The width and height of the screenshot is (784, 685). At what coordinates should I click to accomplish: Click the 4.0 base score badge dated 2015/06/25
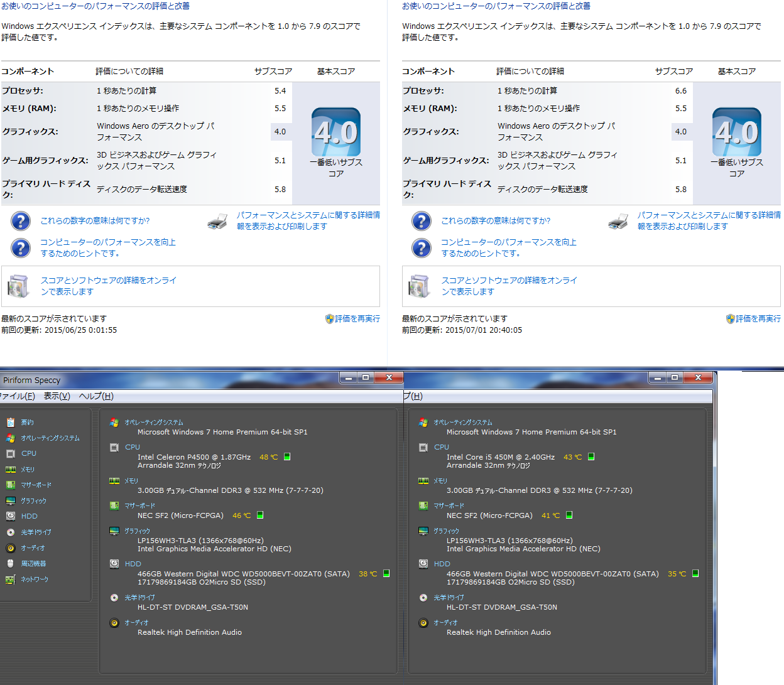pos(336,132)
